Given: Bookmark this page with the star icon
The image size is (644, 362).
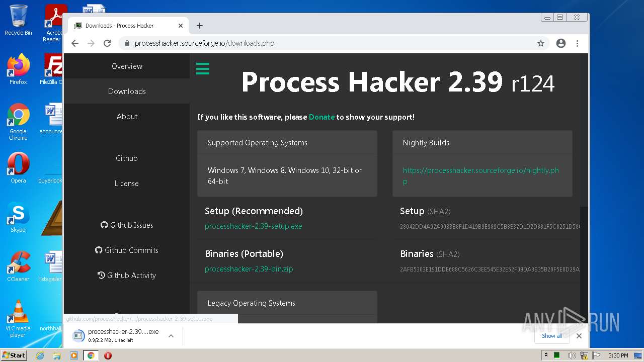Looking at the screenshot, I should (x=541, y=43).
